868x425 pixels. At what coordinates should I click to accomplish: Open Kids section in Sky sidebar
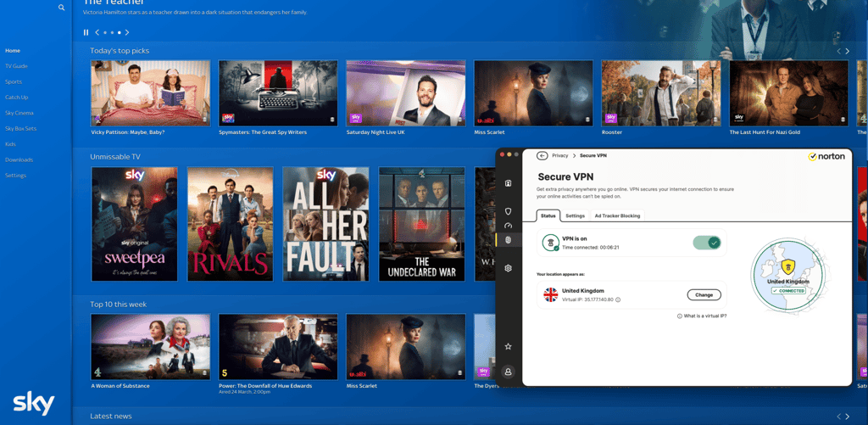[10, 144]
